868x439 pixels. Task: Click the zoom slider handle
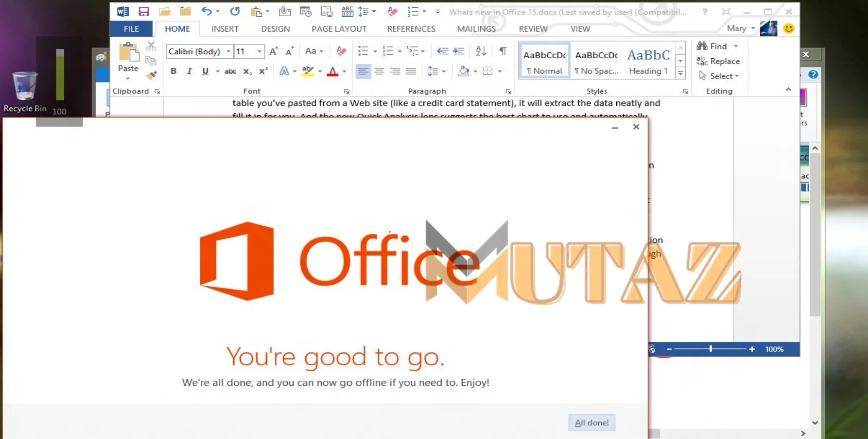click(711, 349)
